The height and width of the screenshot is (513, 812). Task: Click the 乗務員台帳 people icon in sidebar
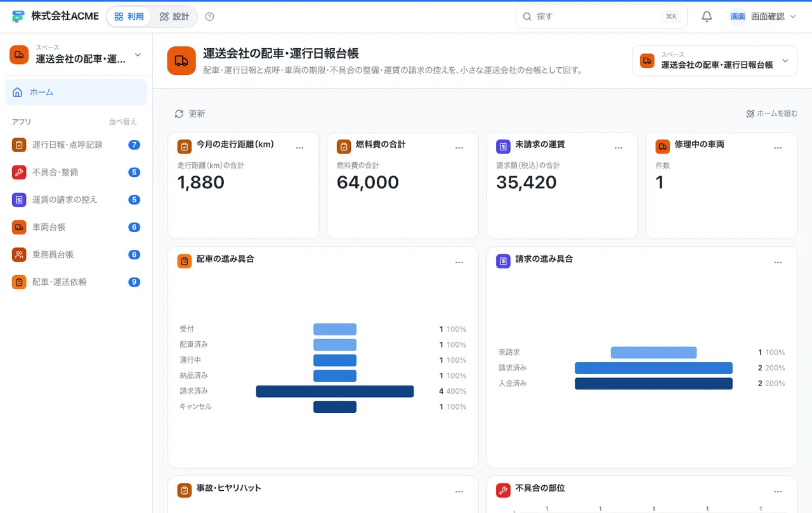[19, 254]
